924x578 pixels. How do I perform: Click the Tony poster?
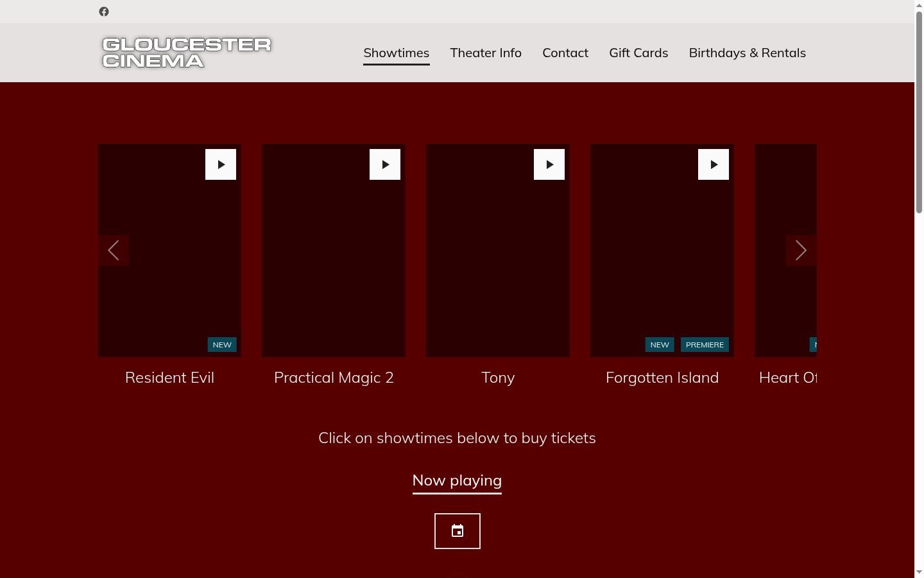point(498,250)
